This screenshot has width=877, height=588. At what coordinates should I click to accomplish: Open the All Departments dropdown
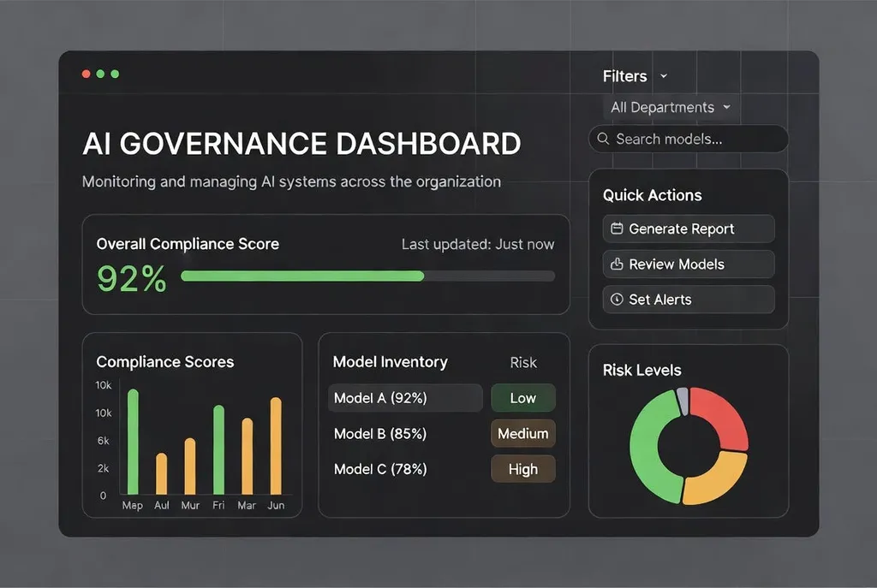click(x=670, y=107)
